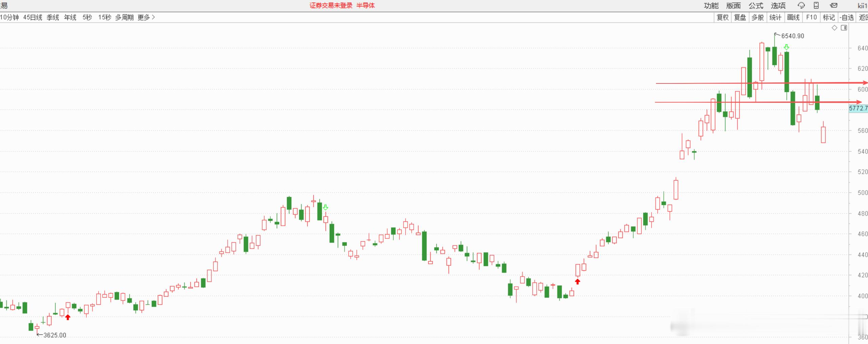Switch to the 年线 period tab
Screen dimensions: 868x344
tap(70, 17)
